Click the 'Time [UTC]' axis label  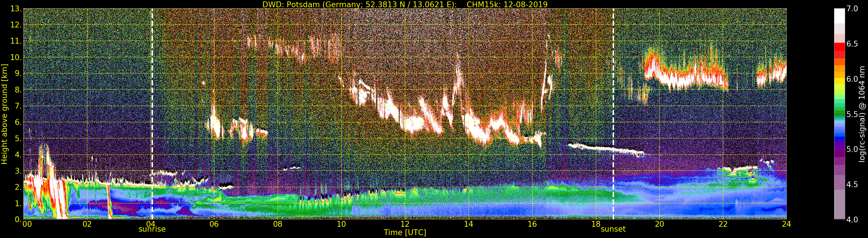pyautogui.click(x=405, y=232)
